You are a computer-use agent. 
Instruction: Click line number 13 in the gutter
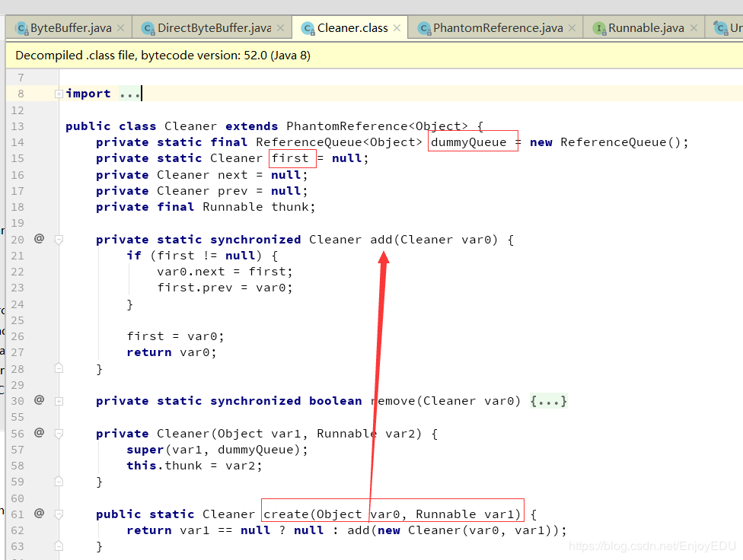18,126
